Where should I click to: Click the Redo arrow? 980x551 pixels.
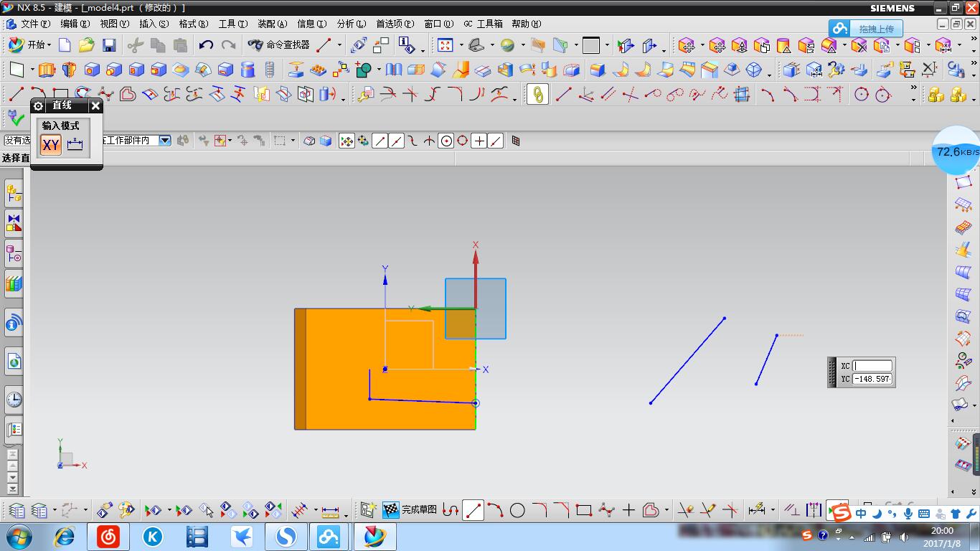(x=228, y=45)
